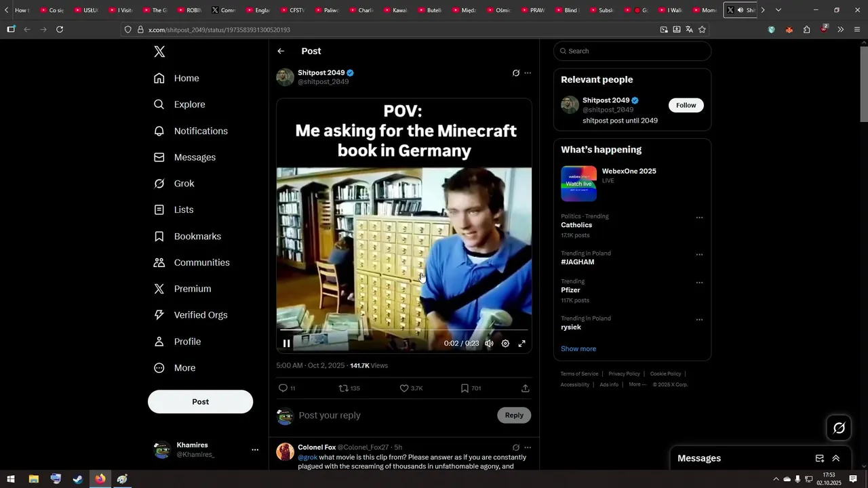Expand the More menu in the sidebar
This screenshot has width=868, height=488.
(175, 368)
